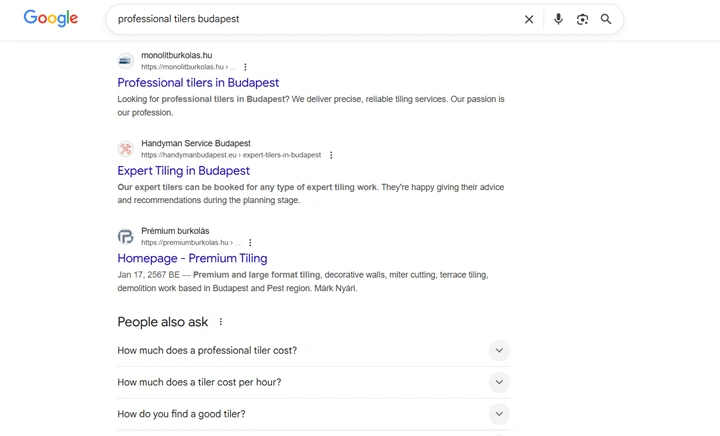This screenshot has height=436, width=720.
Task: Open more options for premiumburkolas.hu result
Action: [x=250, y=242]
